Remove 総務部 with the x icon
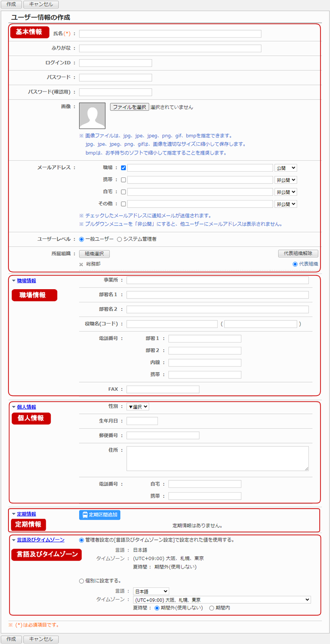Viewport: 330px width, 644px height. click(x=81, y=264)
